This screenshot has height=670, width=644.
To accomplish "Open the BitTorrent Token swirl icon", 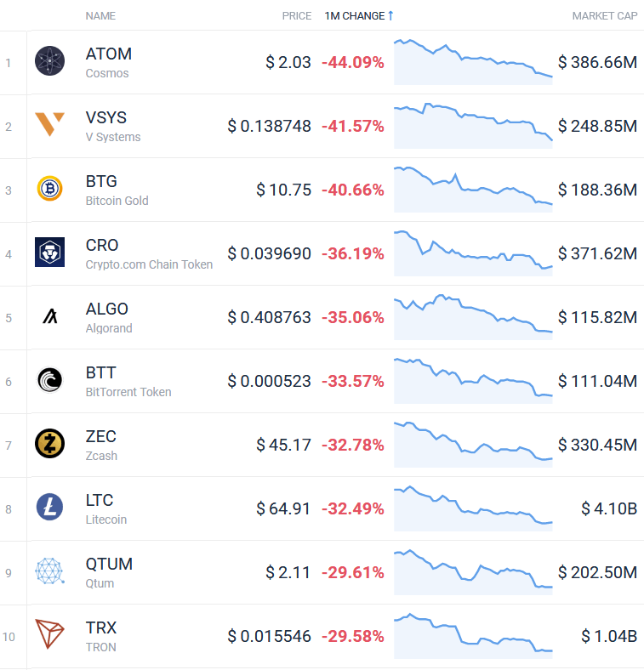I will 49,380.
